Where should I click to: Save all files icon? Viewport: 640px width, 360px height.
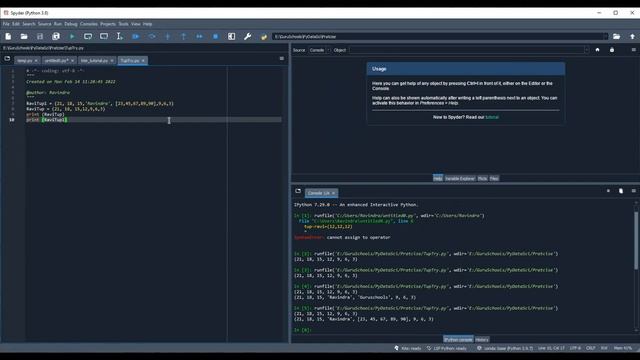56,36
